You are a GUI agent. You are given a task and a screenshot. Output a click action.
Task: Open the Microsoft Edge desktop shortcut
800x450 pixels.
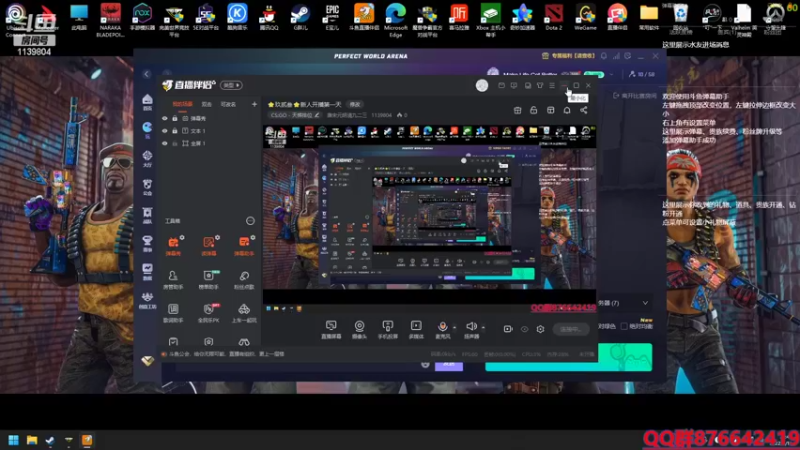pyautogui.click(x=396, y=19)
